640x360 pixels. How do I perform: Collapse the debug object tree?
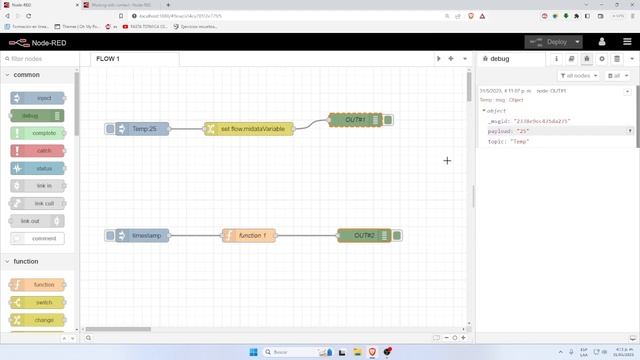coord(484,111)
